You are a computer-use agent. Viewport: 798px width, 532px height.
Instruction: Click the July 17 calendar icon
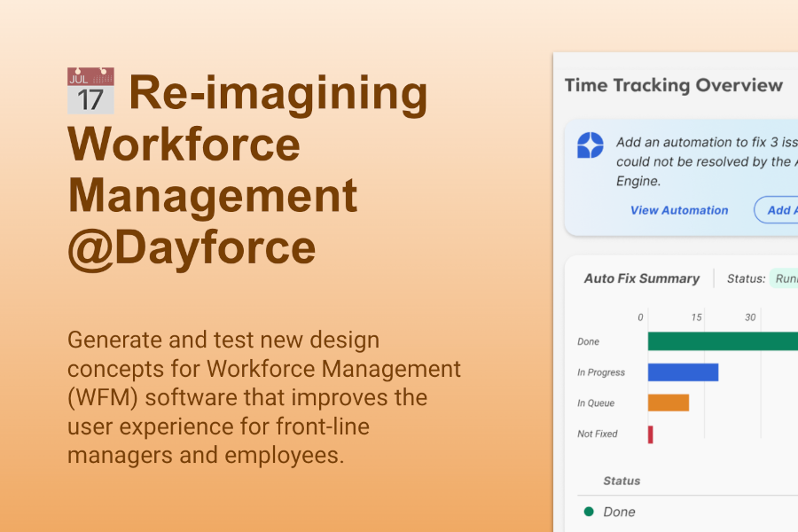click(90, 90)
